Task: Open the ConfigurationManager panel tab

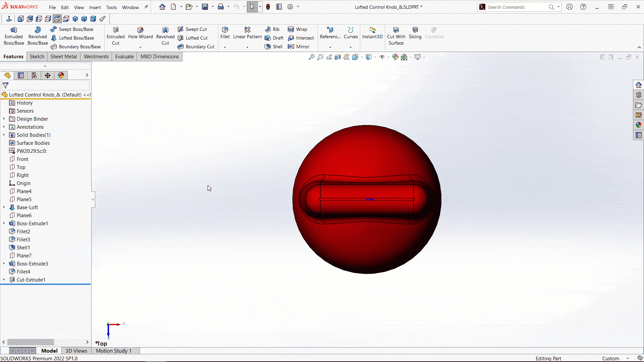Action: pos(34,75)
